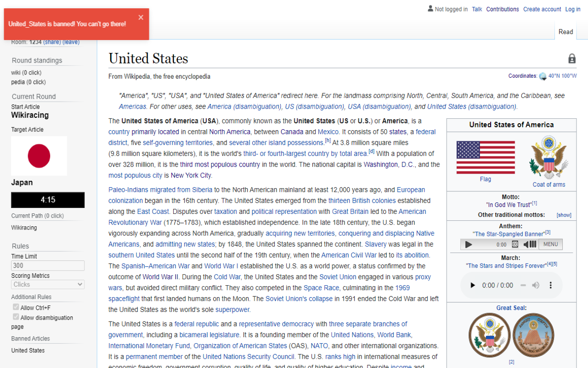The height and width of the screenshot is (368, 588).
Task: Toggle closed captions on anthem player
Action: pyautogui.click(x=515, y=244)
